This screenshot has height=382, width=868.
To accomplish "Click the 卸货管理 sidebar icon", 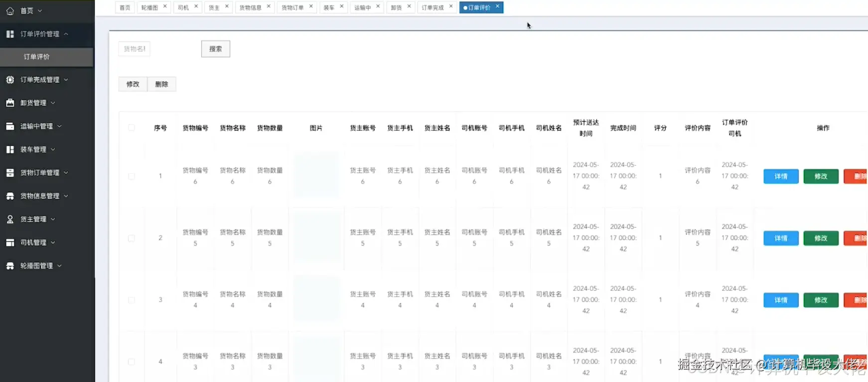I will point(10,103).
